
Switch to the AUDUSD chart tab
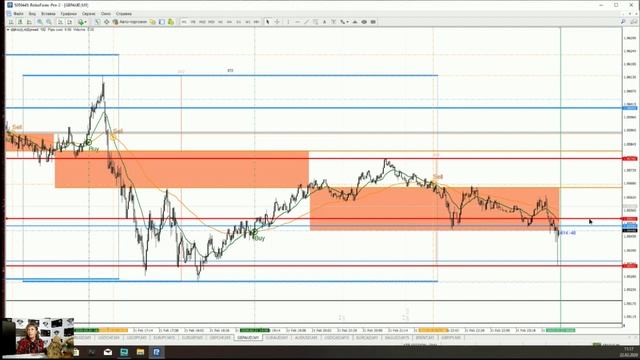coord(306,338)
